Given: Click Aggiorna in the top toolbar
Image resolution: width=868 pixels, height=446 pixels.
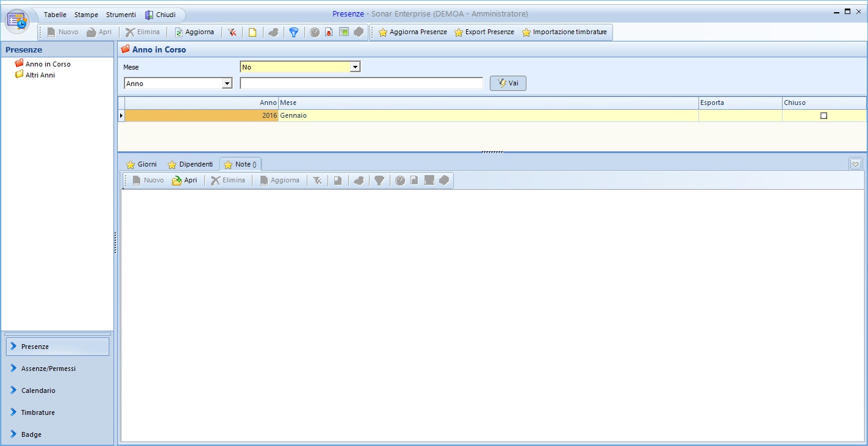Looking at the screenshot, I should click(194, 32).
